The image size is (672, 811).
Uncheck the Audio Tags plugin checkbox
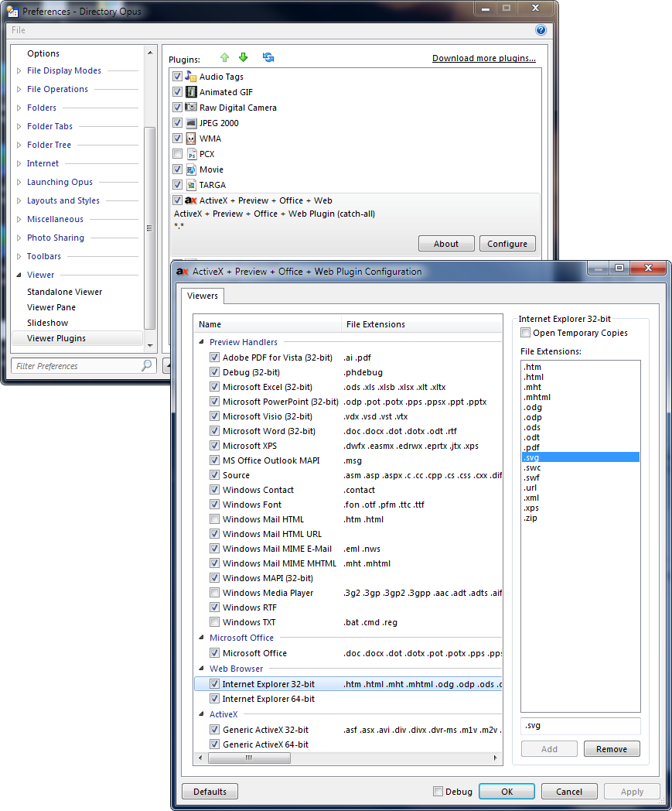(177, 77)
